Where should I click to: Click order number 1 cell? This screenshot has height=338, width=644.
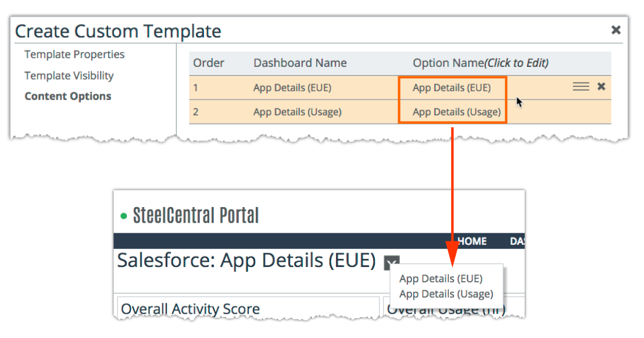[x=195, y=88]
